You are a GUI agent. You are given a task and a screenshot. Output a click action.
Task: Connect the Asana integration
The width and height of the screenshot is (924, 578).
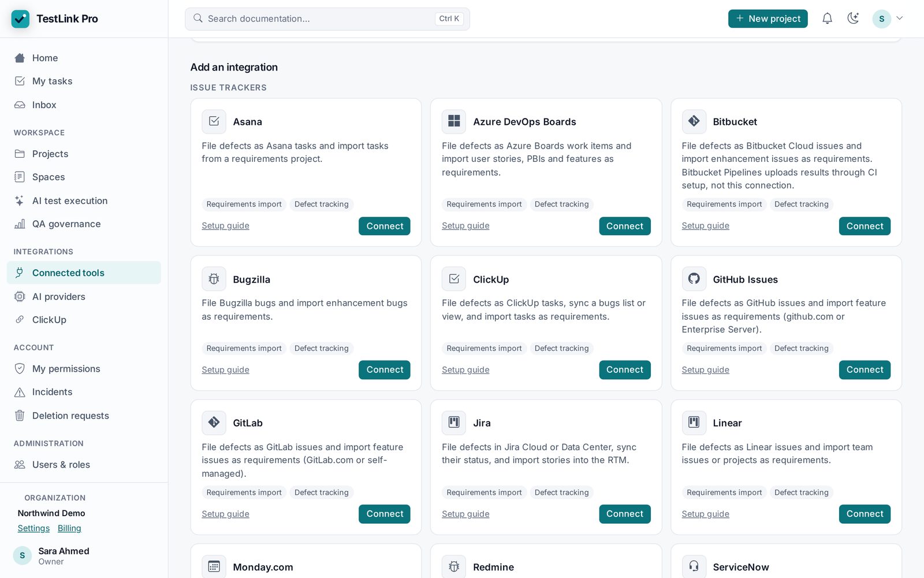[x=385, y=226]
